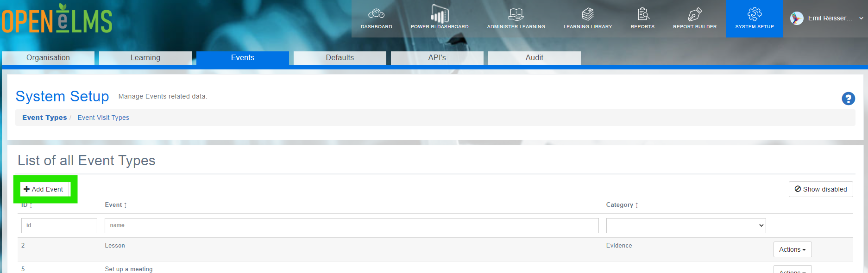
Task: Select the Event Types breadcrumb link
Action: [44, 118]
